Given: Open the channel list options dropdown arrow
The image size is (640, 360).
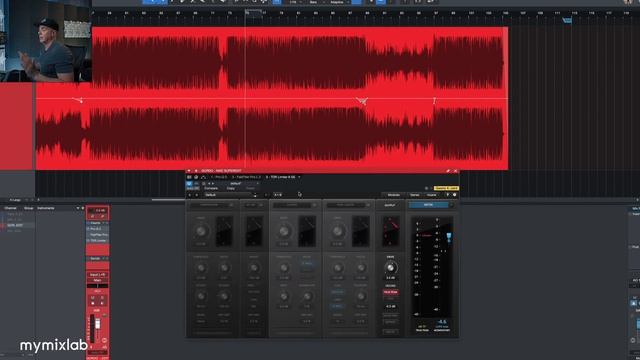Looking at the screenshot, I should pyautogui.click(x=78, y=208).
